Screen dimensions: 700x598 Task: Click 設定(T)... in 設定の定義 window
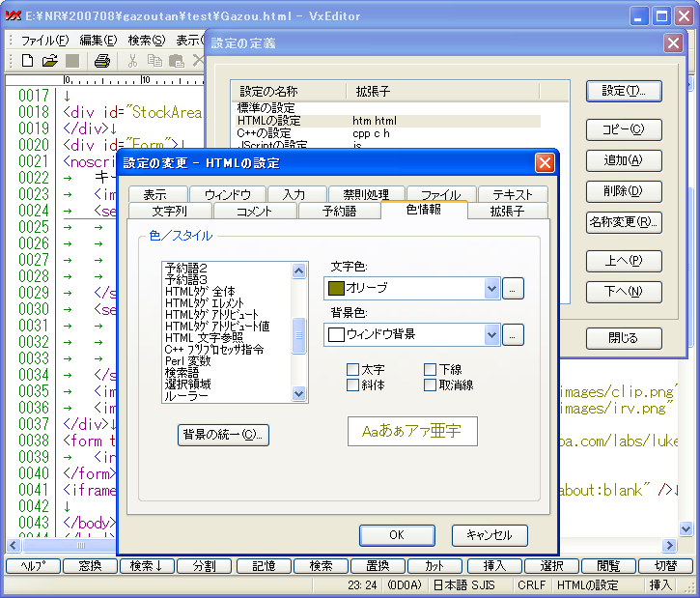tap(624, 91)
